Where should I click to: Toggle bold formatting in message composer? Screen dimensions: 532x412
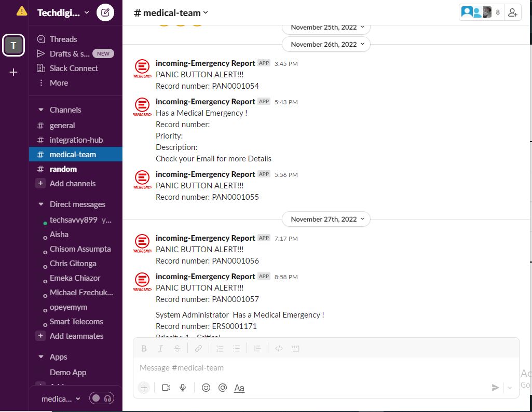click(x=144, y=349)
